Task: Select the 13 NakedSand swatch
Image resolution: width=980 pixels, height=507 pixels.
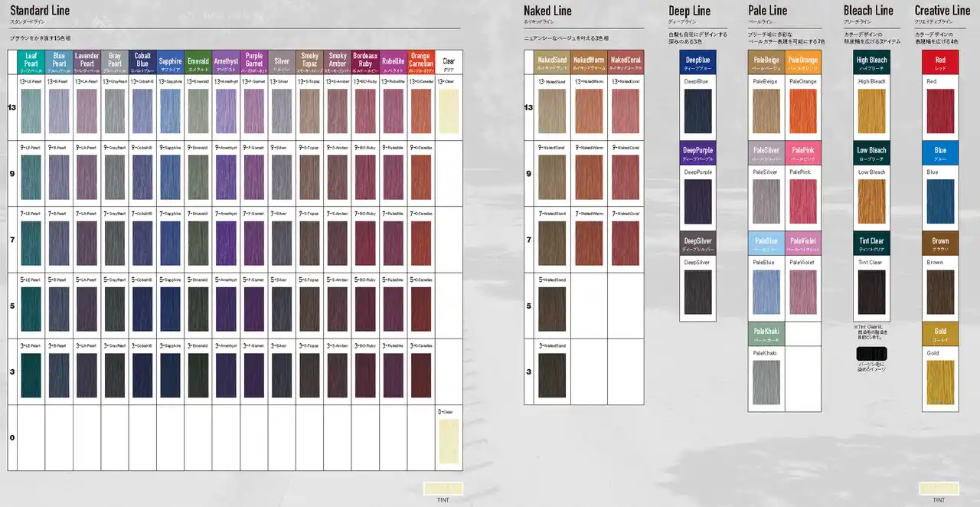Action: click(551, 112)
